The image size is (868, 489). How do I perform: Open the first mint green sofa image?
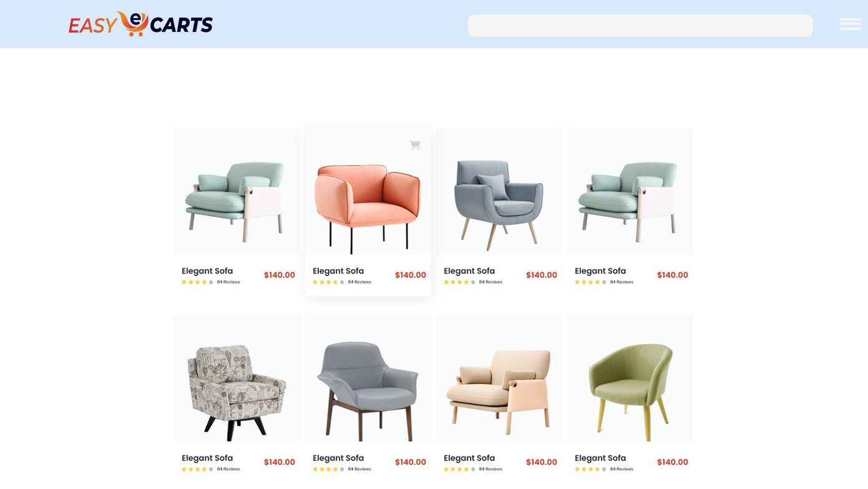click(x=237, y=191)
